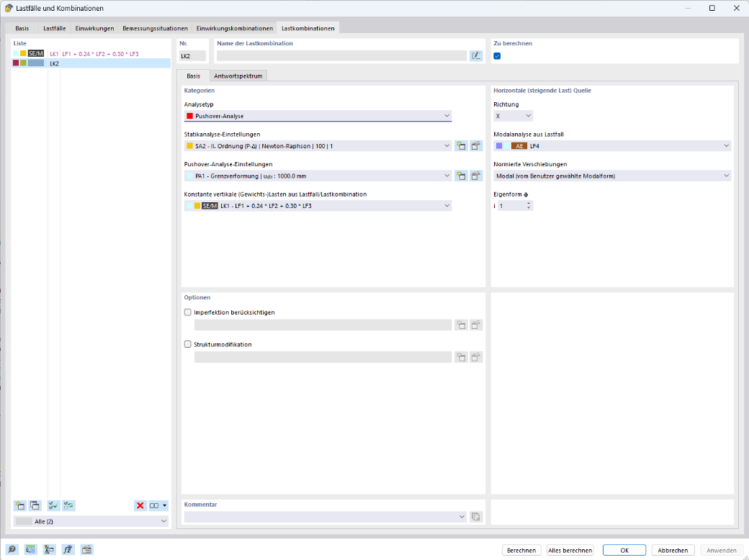Expand the Pushover-Analyse-Einstellungen dropdown
The width and height of the screenshot is (749, 560).
pos(318,176)
